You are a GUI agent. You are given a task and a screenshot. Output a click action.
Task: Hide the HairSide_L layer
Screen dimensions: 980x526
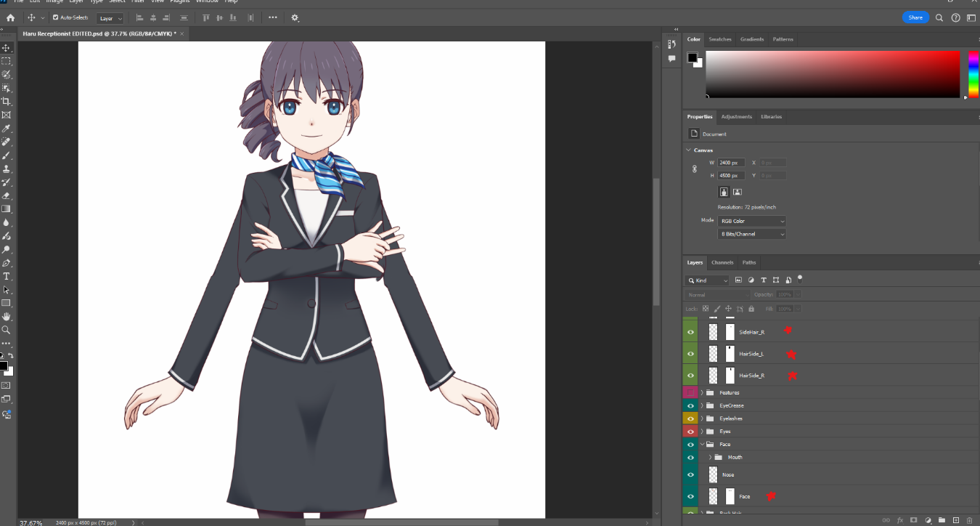(690, 354)
